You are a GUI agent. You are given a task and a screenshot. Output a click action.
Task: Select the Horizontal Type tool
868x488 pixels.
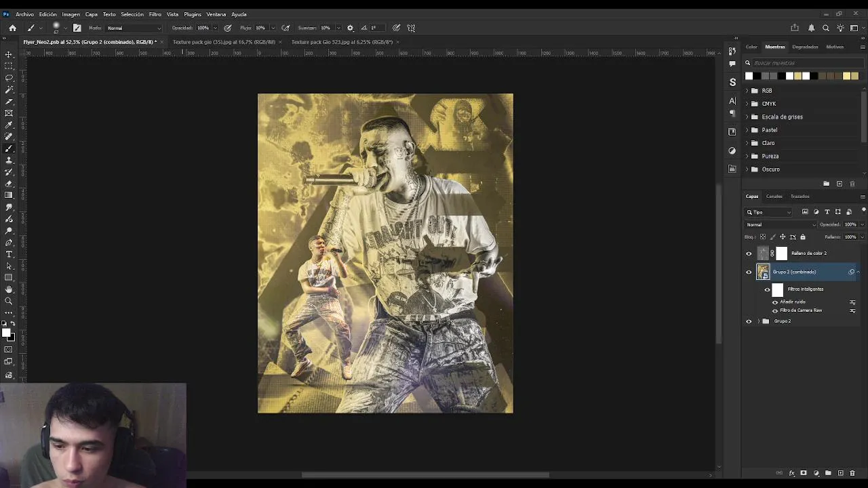(9, 254)
